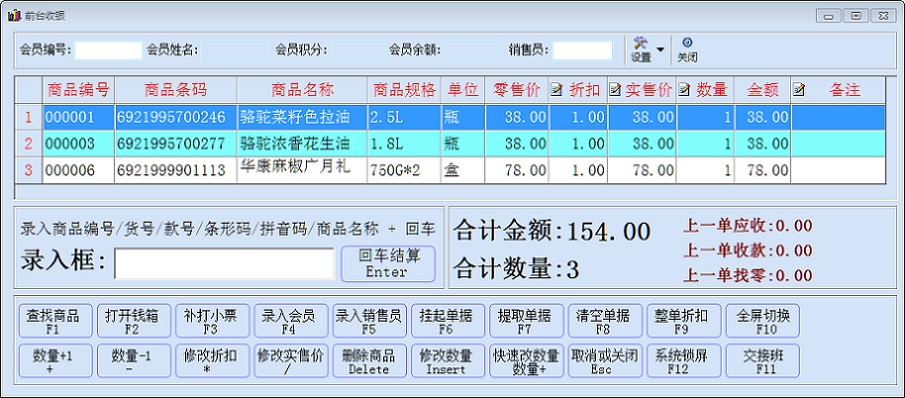
Task: Select row number 2 header
Action: click(x=28, y=144)
